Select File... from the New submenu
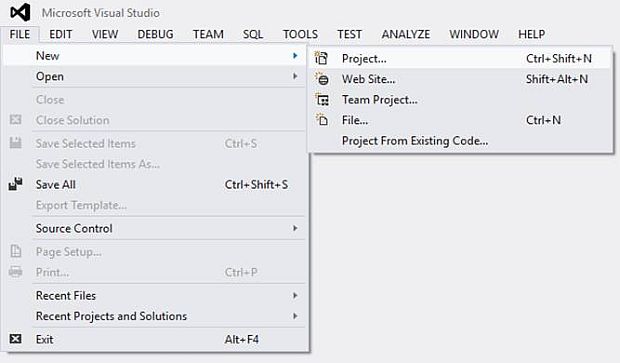Screen dimensions: 620x363 (460, 120)
